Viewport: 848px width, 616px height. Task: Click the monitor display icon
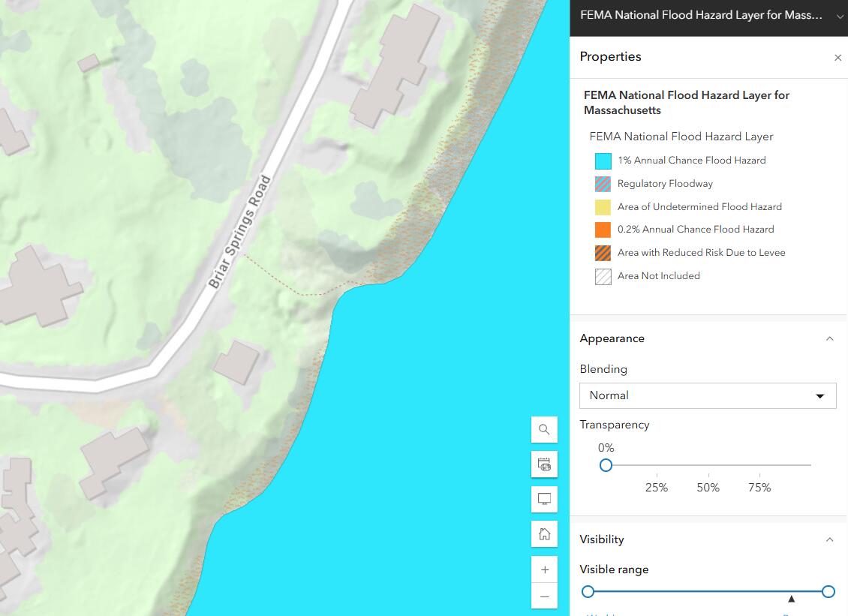[x=544, y=499]
